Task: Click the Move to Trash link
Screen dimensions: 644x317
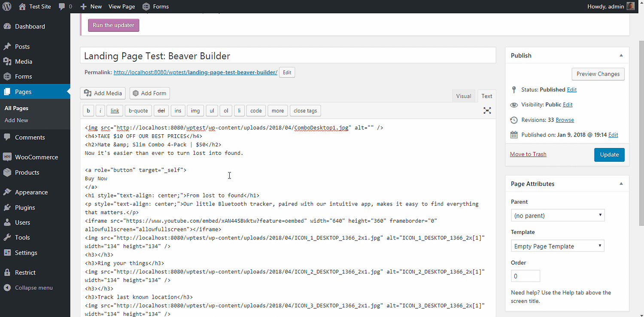Action: pos(528,154)
